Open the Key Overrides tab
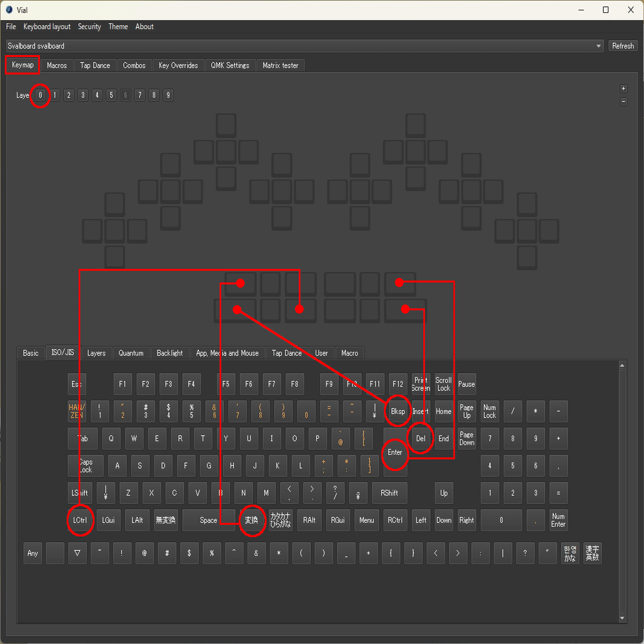 tap(178, 65)
